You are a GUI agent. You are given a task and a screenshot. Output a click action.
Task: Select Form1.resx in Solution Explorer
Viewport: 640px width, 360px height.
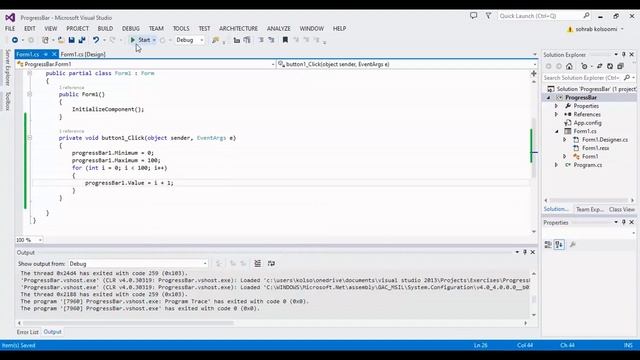596,148
